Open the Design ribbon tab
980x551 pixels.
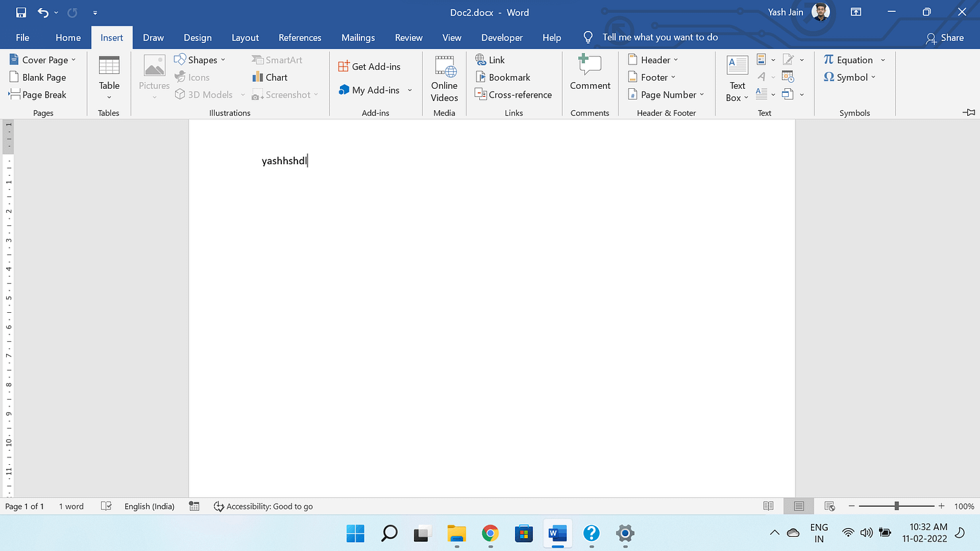coord(197,38)
